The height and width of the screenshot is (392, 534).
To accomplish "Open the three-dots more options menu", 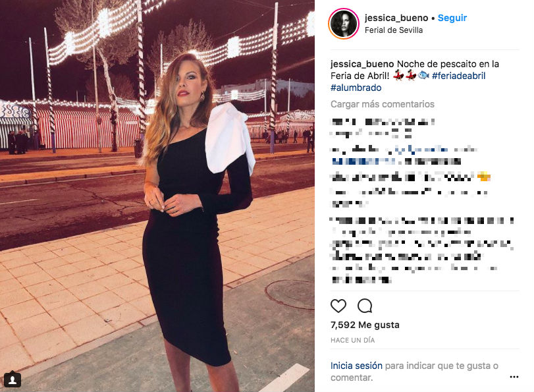I will (514, 377).
